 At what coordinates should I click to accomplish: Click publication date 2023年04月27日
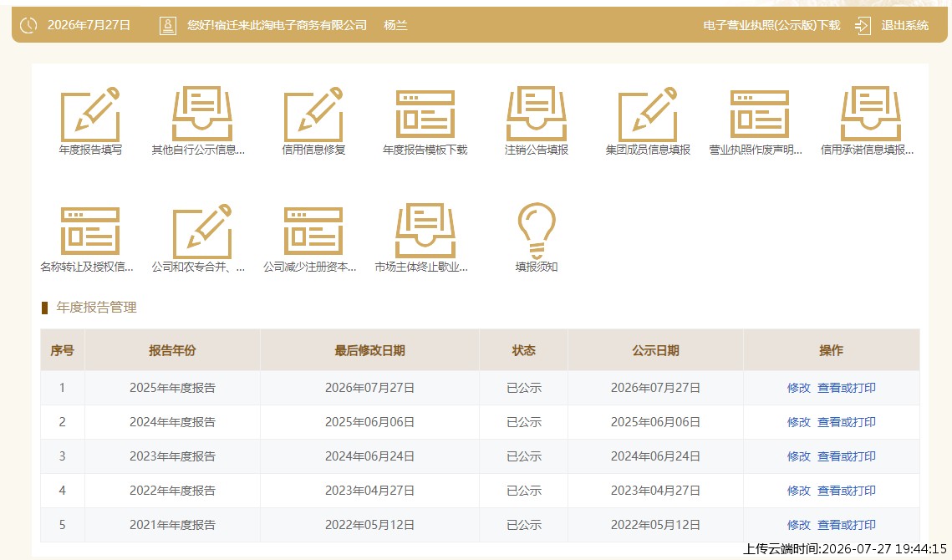(x=656, y=491)
